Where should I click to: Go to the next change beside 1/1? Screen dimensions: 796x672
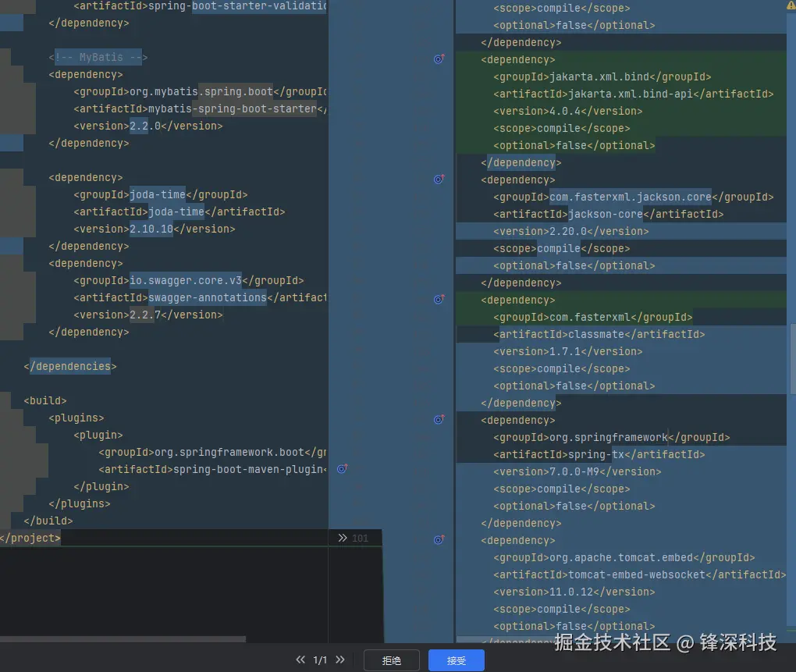tap(340, 660)
